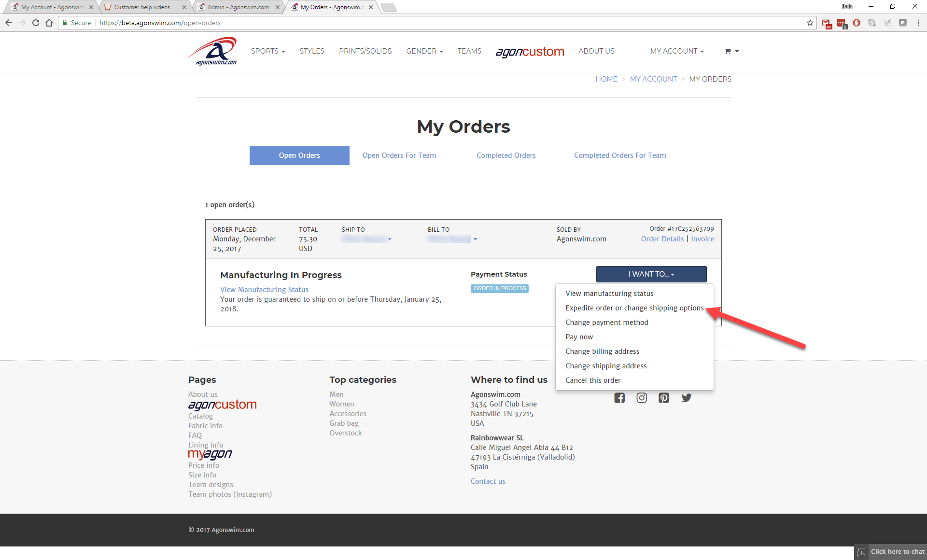Open the myagon logo in footer
The width and height of the screenshot is (927, 560).
click(210, 454)
